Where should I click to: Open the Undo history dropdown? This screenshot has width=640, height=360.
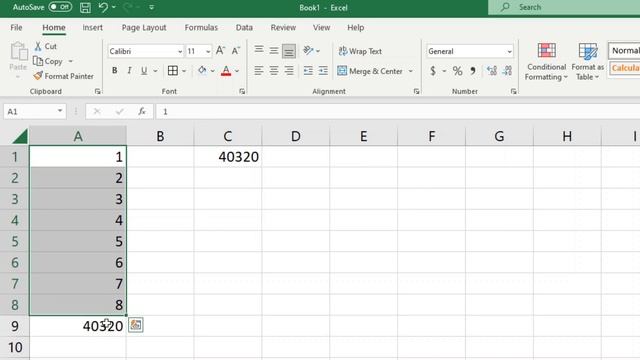click(114, 7)
